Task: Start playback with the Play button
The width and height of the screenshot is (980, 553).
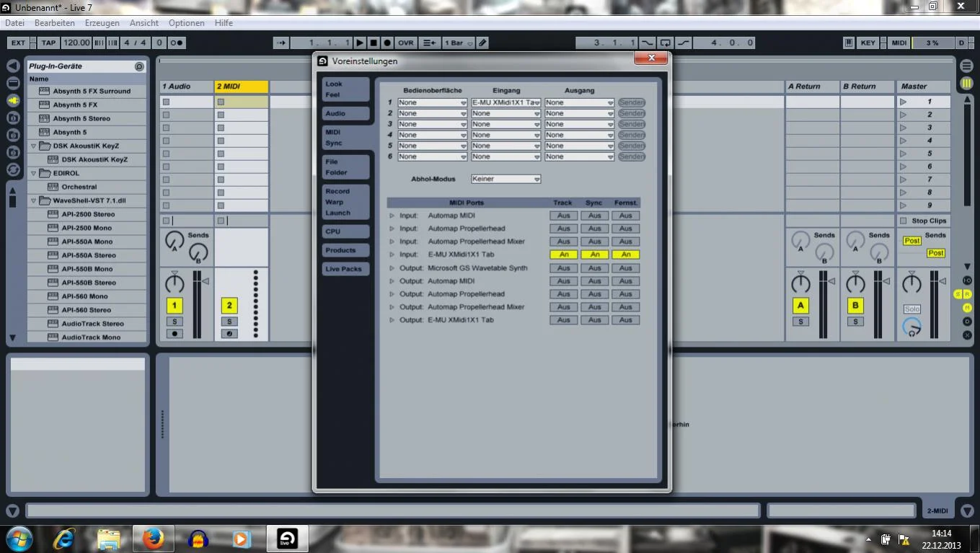Action: click(x=361, y=43)
